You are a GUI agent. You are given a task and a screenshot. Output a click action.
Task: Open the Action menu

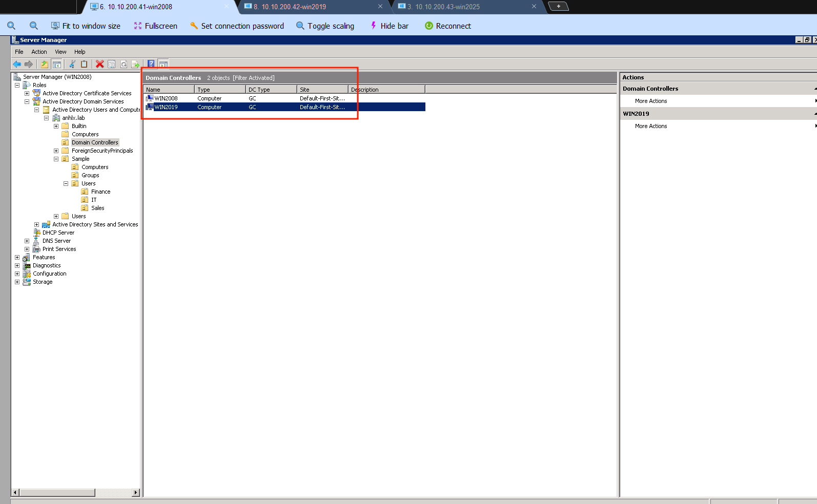coord(39,52)
